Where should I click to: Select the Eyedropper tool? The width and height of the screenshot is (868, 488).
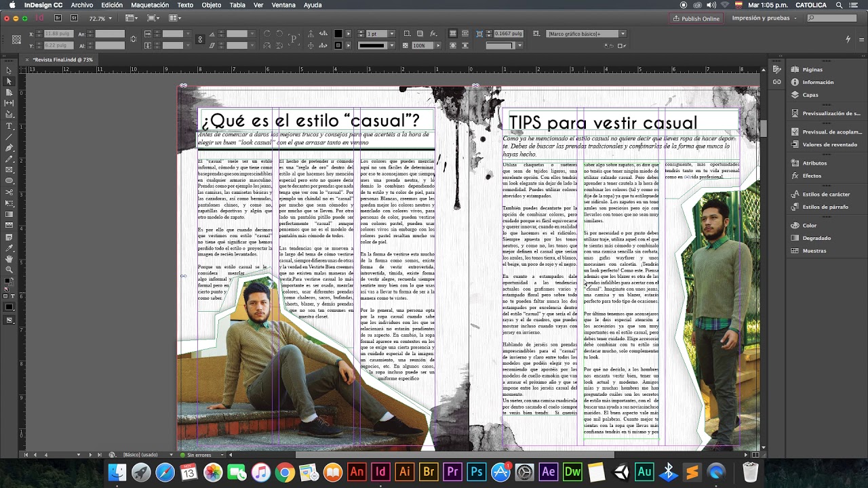point(9,247)
